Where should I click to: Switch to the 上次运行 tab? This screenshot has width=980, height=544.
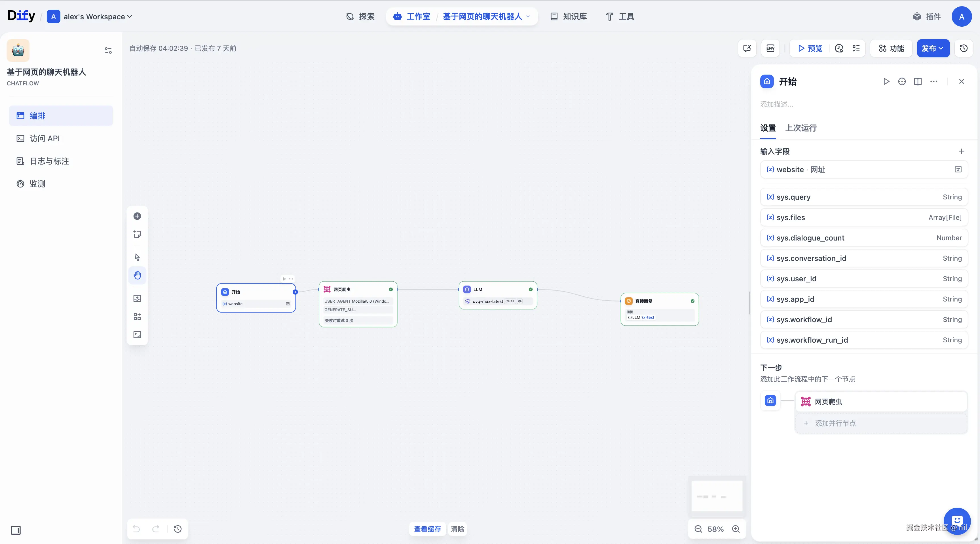[x=801, y=128]
